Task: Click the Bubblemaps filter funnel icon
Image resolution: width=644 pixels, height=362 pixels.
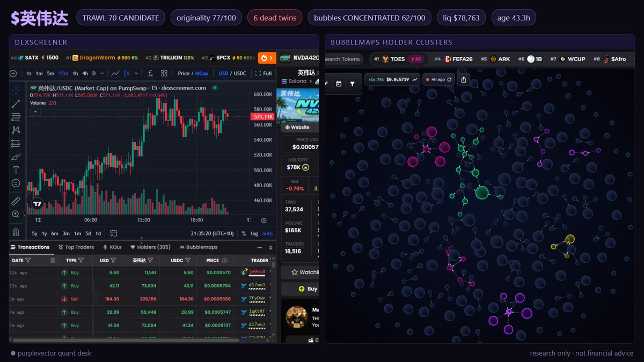Action: click(x=352, y=84)
